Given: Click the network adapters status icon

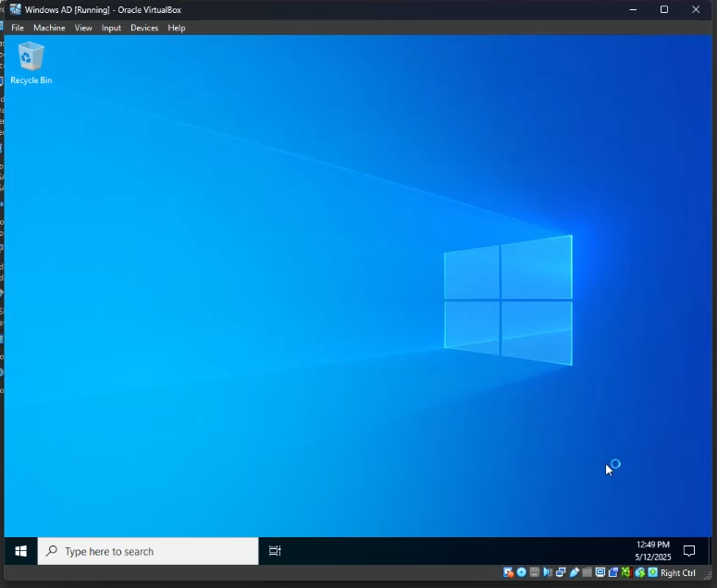Looking at the screenshot, I should click(x=561, y=573).
